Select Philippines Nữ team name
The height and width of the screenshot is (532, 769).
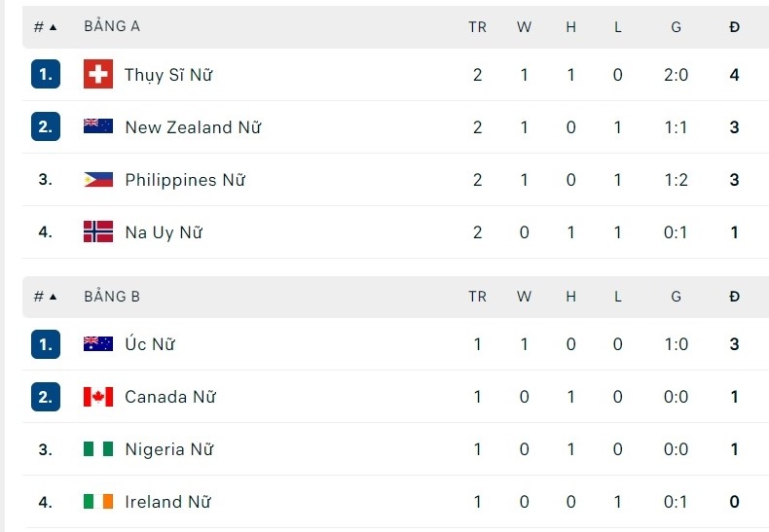point(185,180)
